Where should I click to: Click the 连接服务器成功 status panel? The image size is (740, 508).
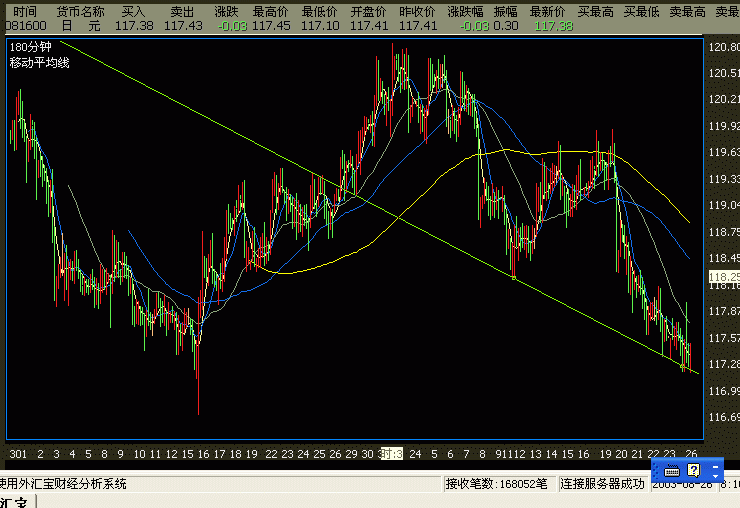click(x=602, y=484)
